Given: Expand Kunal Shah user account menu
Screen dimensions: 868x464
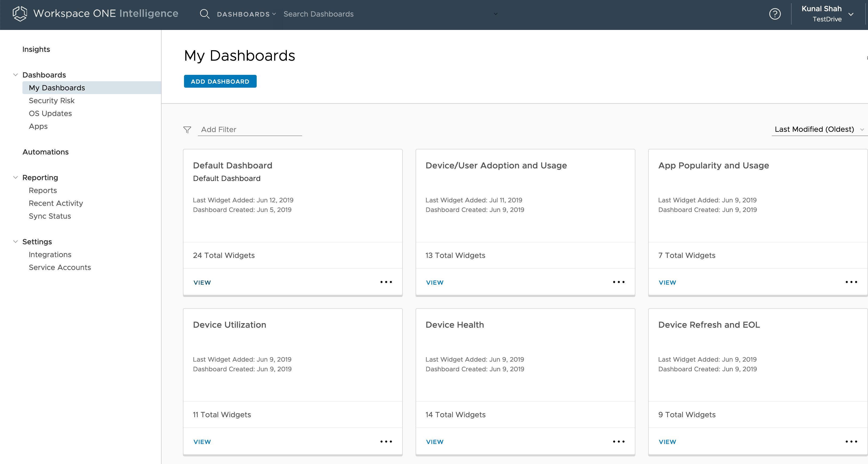Looking at the screenshot, I should (x=850, y=14).
